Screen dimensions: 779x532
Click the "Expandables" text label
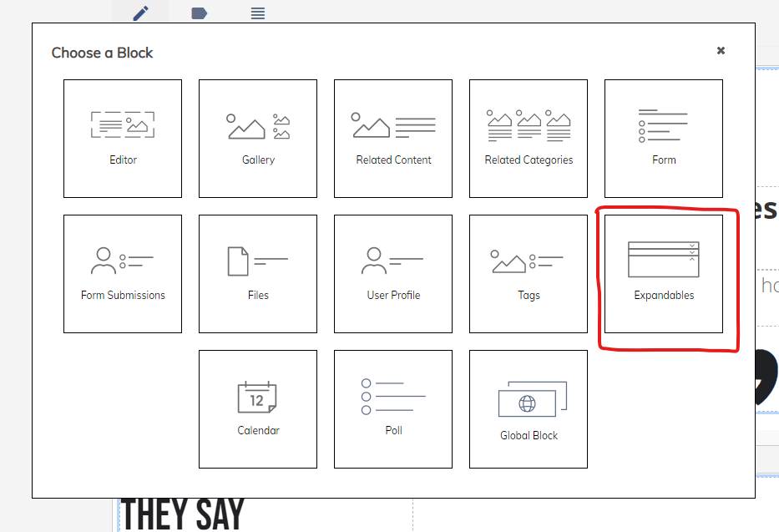click(x=664, y=295)
